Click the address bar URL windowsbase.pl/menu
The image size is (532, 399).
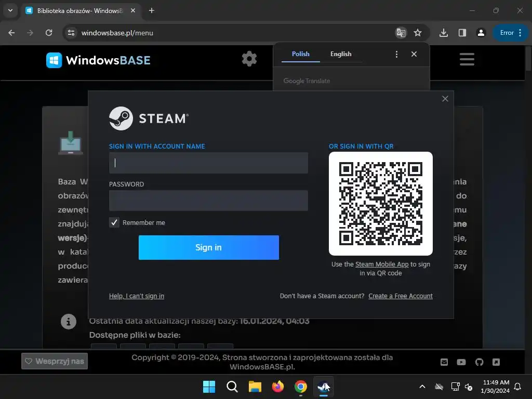(117, 33)
